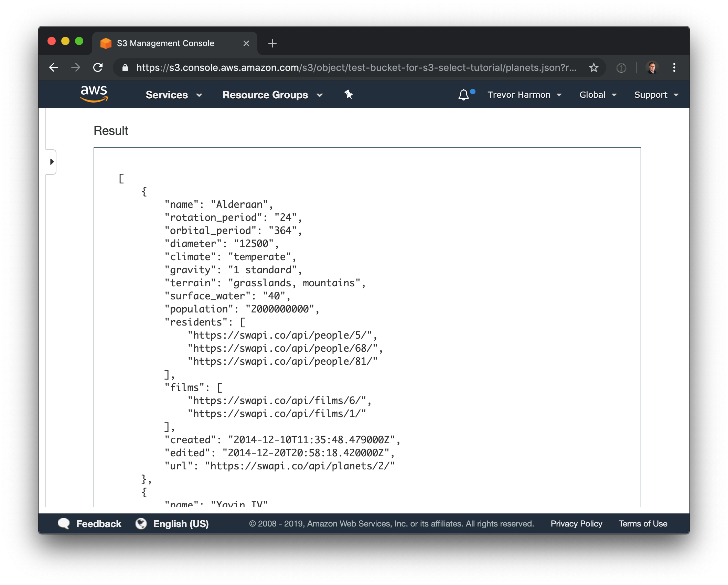Screen dimensions: 728x585
Task: Expand the Services dropdown menu
Action: click(174, 95)
